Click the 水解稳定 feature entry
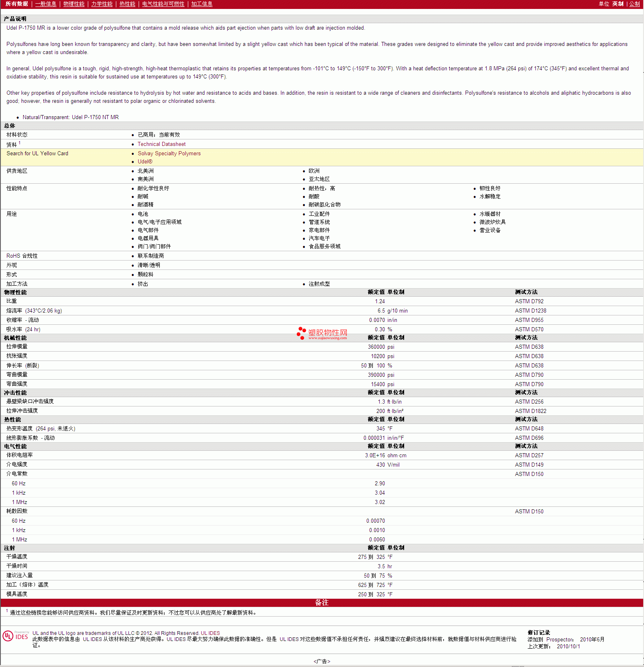Viewport: 644px width, 667px height. pos(490,197)
